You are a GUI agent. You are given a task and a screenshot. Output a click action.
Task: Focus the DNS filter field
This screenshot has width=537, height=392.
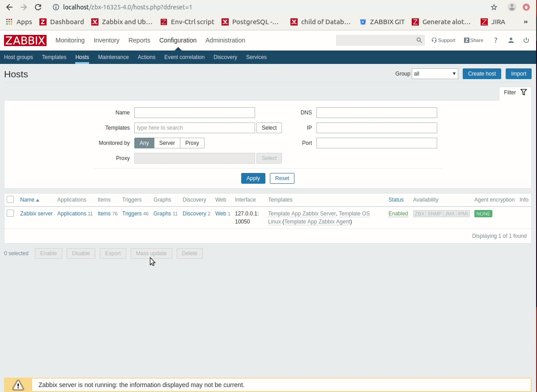click(377, 113)
